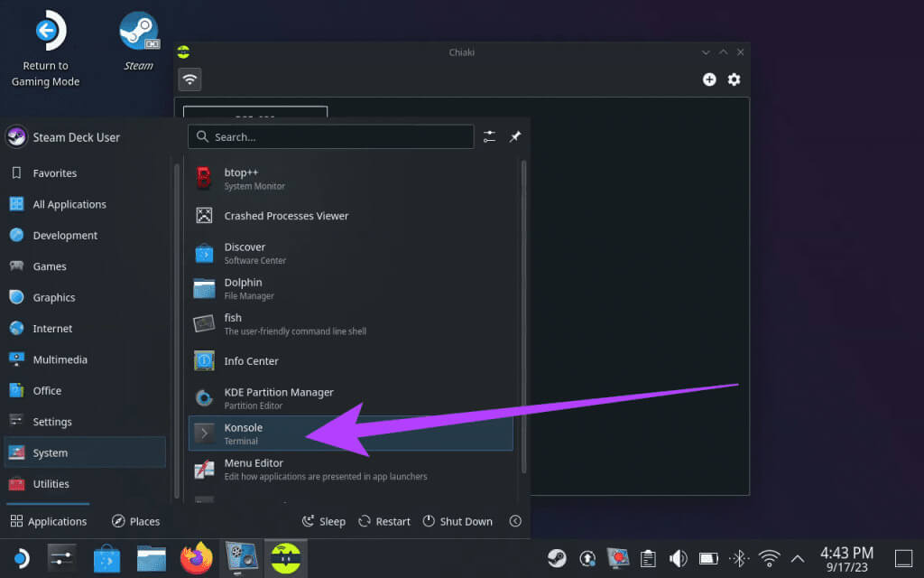Open Menu Editor
Screen dimensions: 924x578
[x=351, y=470]
